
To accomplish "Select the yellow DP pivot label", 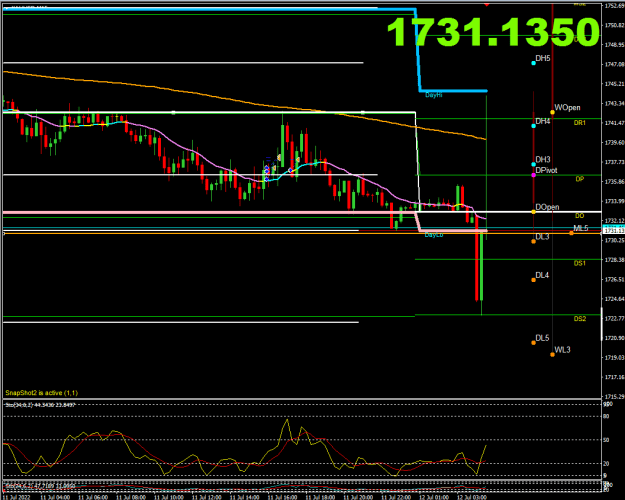I will (x=580, y=179).
